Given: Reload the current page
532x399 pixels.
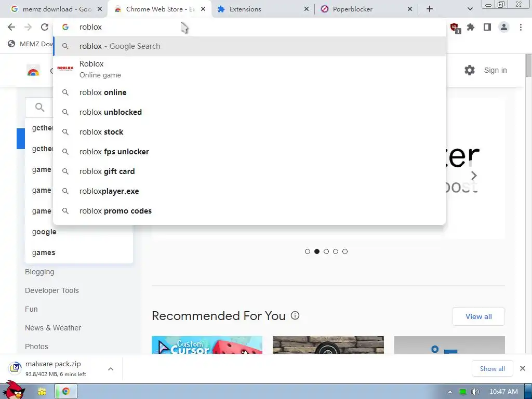Looking at the screenshot, I should pyautogui.click(x=45, y=27).
